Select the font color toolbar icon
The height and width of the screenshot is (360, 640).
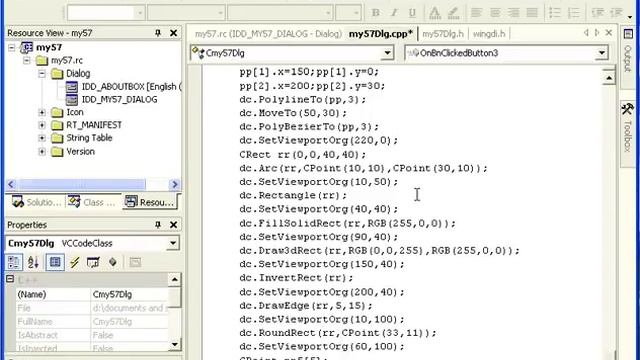[435, 13]
